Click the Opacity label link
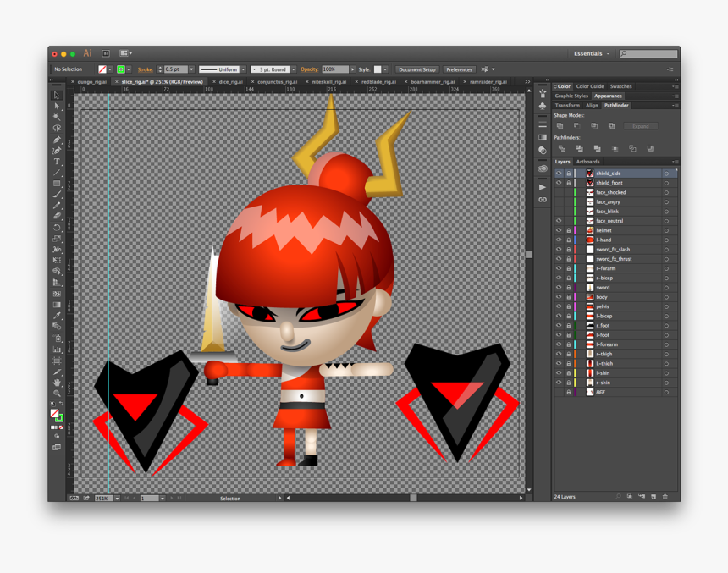This screenshot has height=573, width=728. (309, 69)
